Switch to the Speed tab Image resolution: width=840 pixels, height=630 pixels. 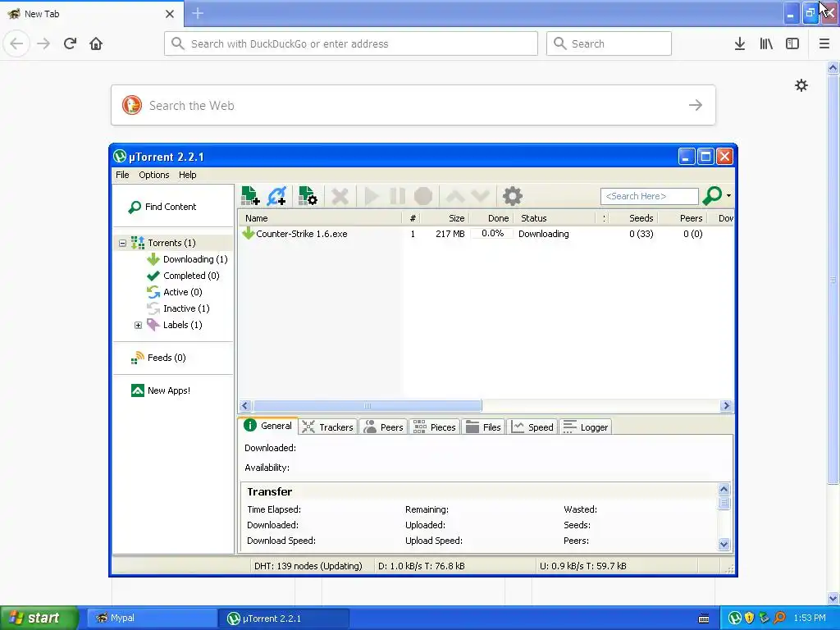coord(532,427)
